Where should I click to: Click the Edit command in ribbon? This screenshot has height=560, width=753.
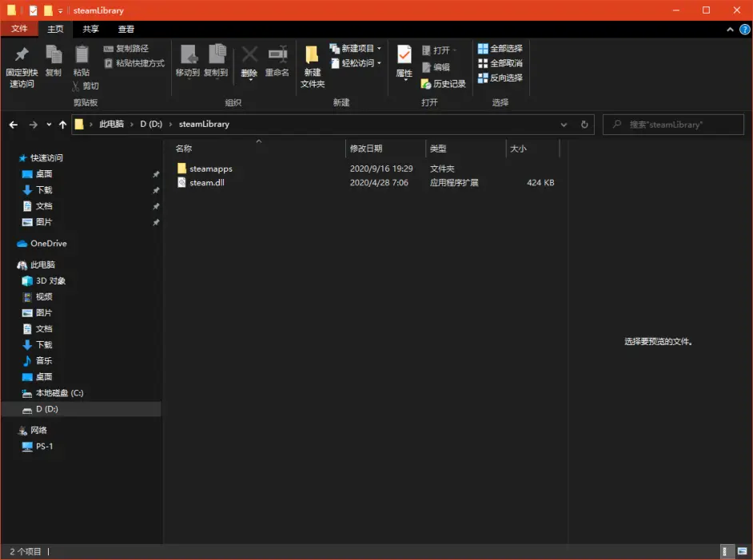(x=436, y=67)
